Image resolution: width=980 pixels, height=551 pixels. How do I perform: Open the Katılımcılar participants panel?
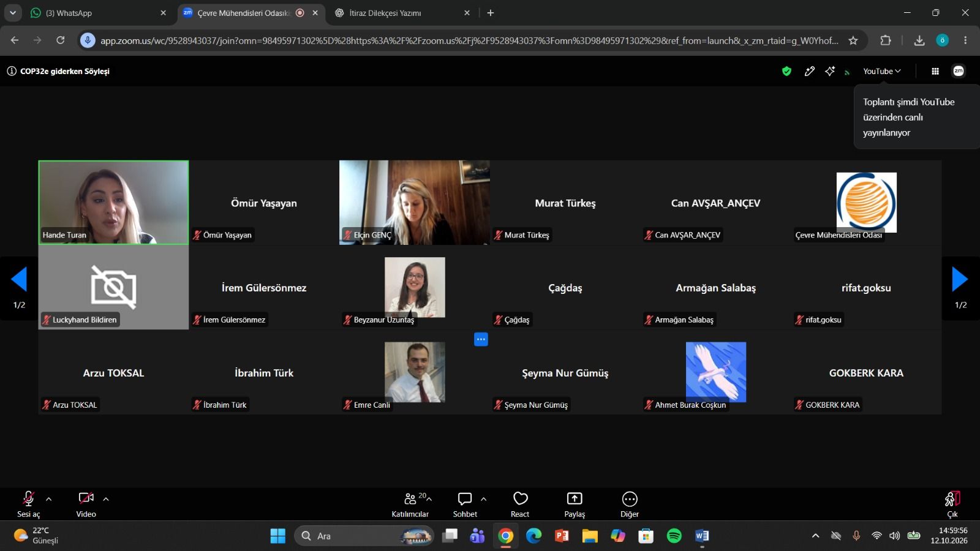(x=410, y=504)
